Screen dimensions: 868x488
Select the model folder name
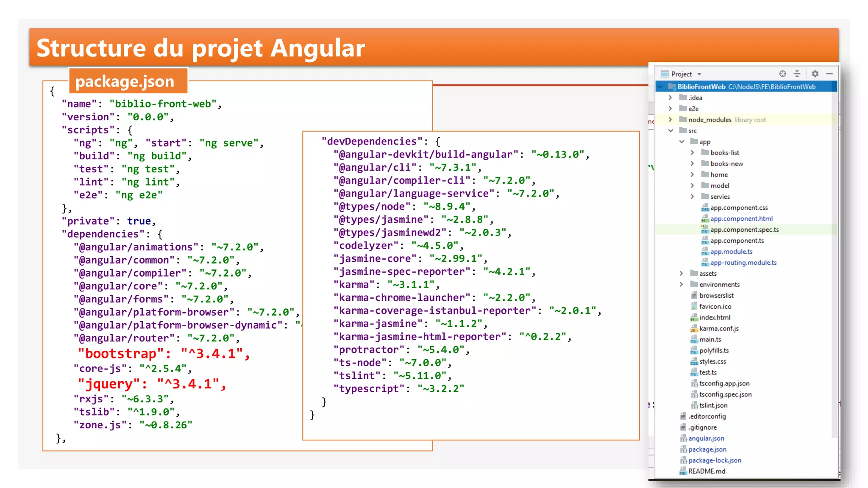click(720, 186)
